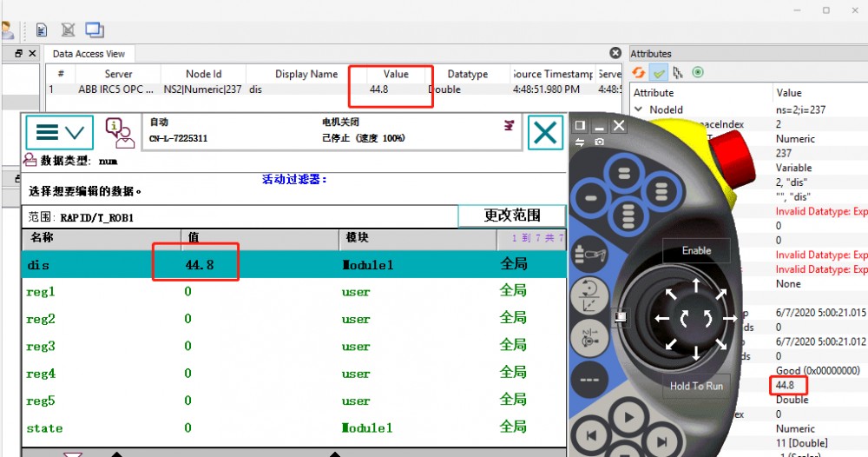Image resolution: width=868 pixels, height=457 pixels.
Task: Click the cursor-tree icon in Attributes toolbar
Action: click(678, 73)
